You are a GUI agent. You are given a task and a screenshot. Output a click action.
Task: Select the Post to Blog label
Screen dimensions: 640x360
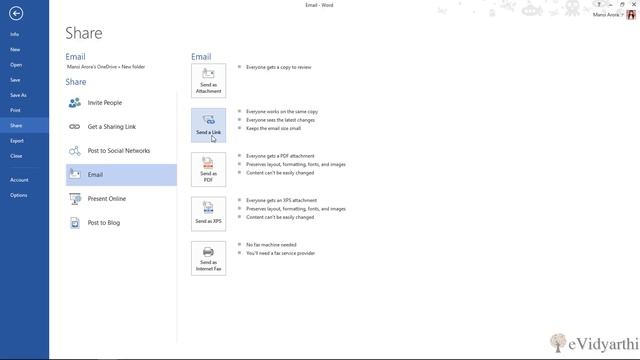pyautogui.click(x=104, y=223)
